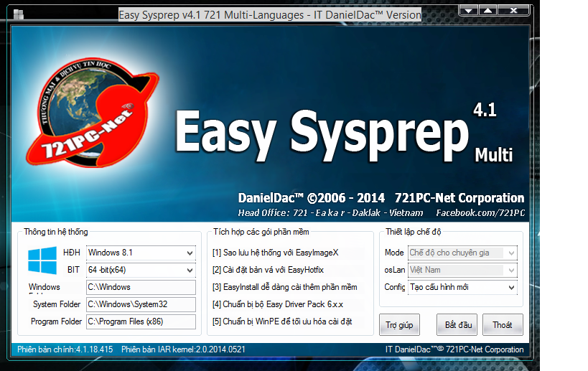Click the app icon in title bar
588x371 pixels.
tap(19, 14)
